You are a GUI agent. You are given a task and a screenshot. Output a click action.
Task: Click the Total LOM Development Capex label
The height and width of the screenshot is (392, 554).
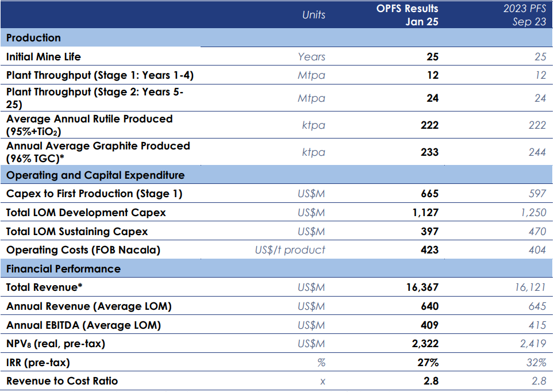click(86, 213)
